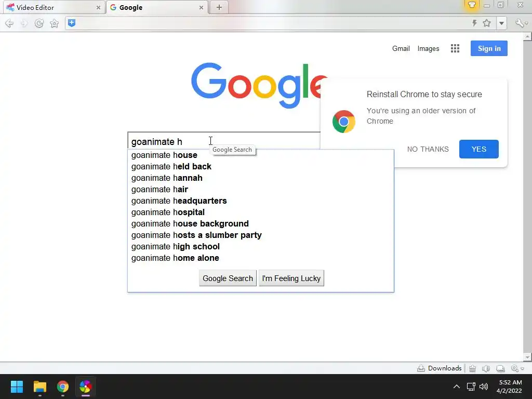The height and width of the screenshot is (399, 532).
Task: Reload the current page
Action: 39,23
